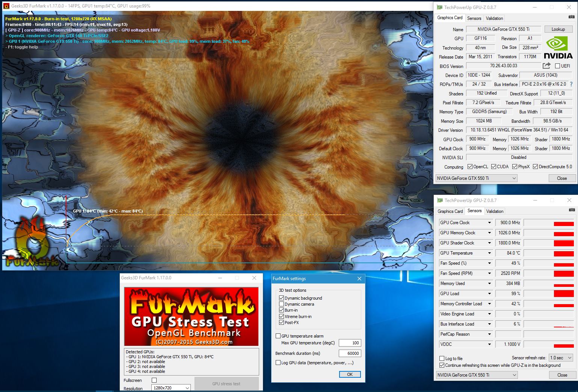Enable Log to file in GPU-Z sensors
The height and width of the screenshot is (392, 578).
coord(442,359)
